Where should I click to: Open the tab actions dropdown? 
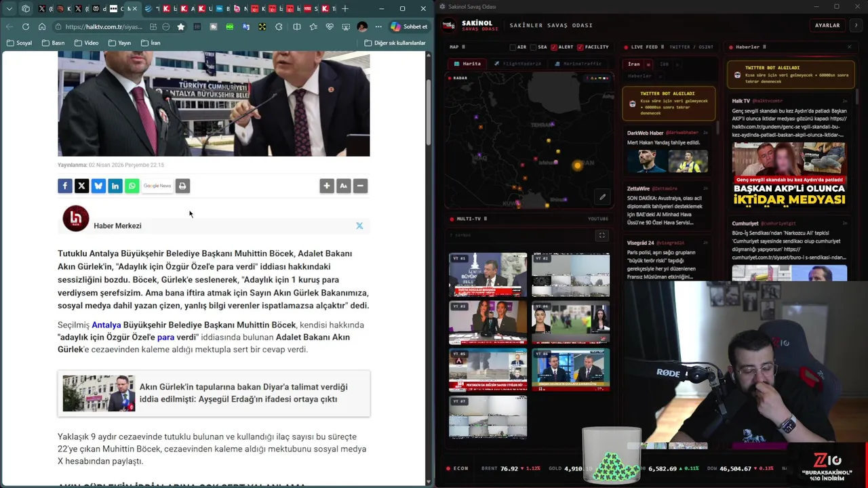tap(9, 8)
